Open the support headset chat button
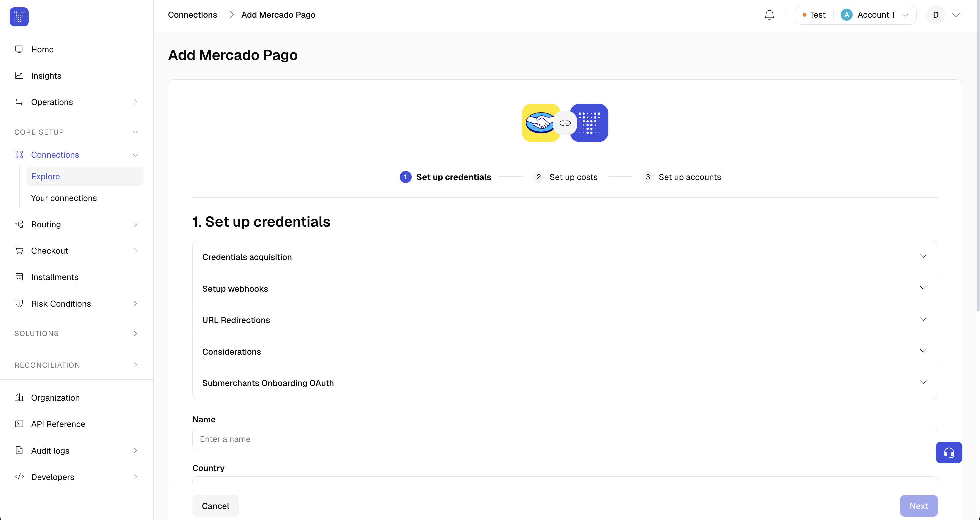Image resolution: width=980 pixels, height=520 pixels. (949, 452)
